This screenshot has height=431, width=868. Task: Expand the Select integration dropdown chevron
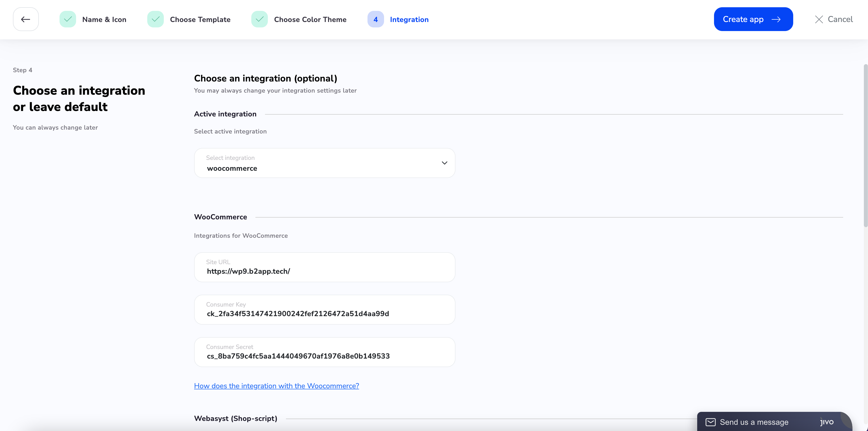coord(444,163)
